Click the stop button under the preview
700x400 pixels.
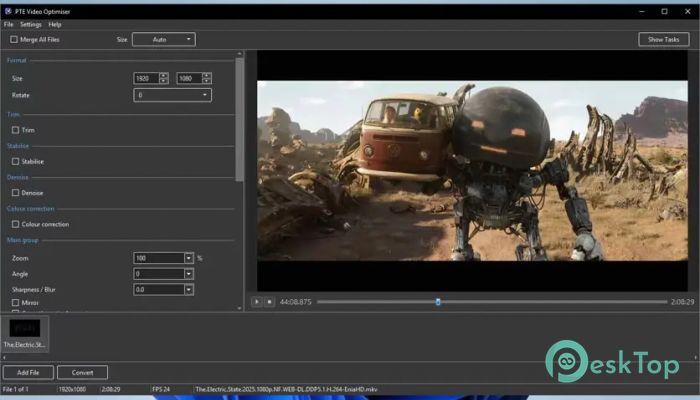tap(269, 302)
